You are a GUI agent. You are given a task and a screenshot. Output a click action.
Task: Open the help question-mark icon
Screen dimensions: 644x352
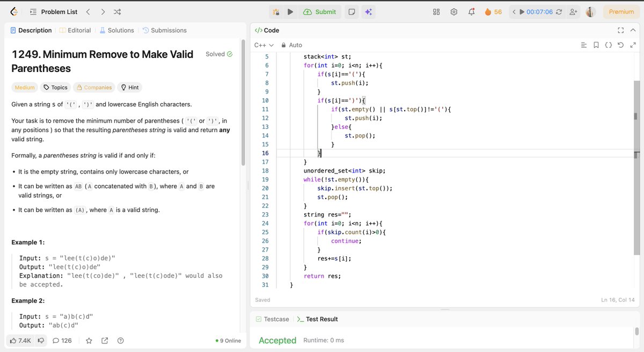pos(120,341)
